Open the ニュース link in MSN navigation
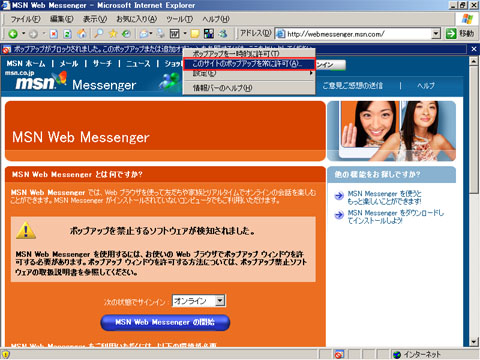 (x=138, y=63)
